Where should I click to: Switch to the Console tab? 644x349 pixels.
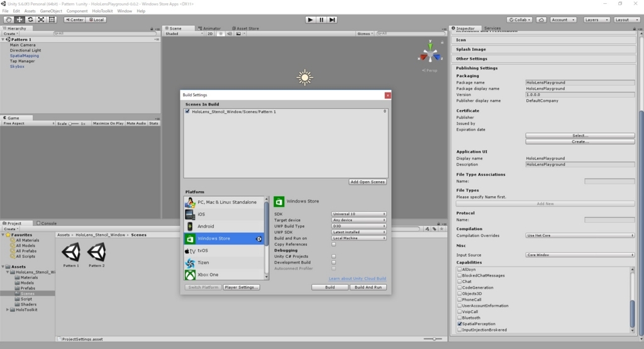[47, 223]
